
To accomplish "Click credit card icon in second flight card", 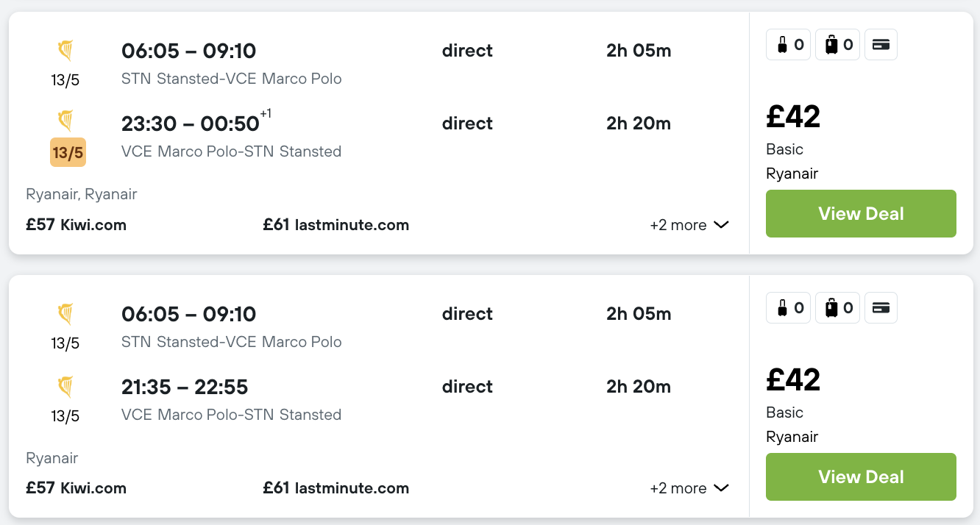I will point(881,308).
